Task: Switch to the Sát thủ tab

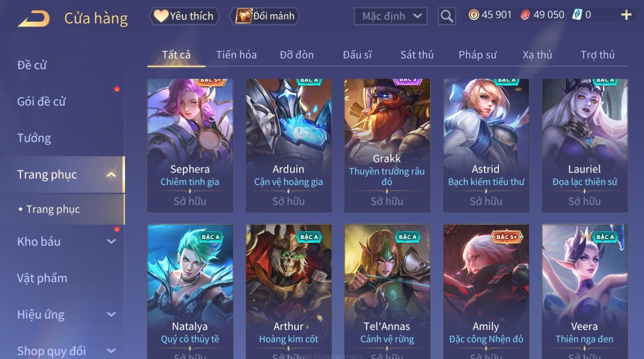Action: pos(417,55)
